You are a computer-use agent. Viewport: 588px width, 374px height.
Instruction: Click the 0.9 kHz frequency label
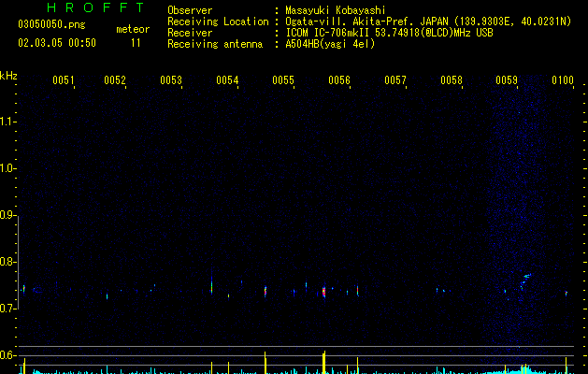[x=7, y=215]
